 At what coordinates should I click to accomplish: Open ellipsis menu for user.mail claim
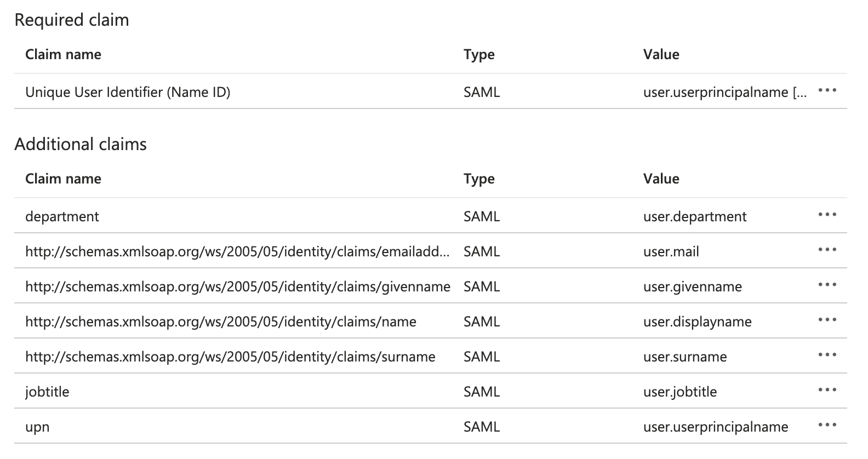(x=827, y=250)
